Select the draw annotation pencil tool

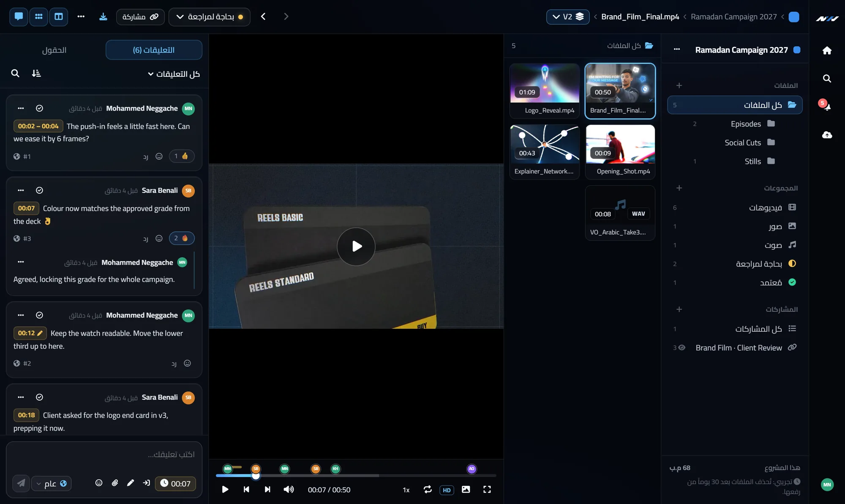(x=131, y=483)
